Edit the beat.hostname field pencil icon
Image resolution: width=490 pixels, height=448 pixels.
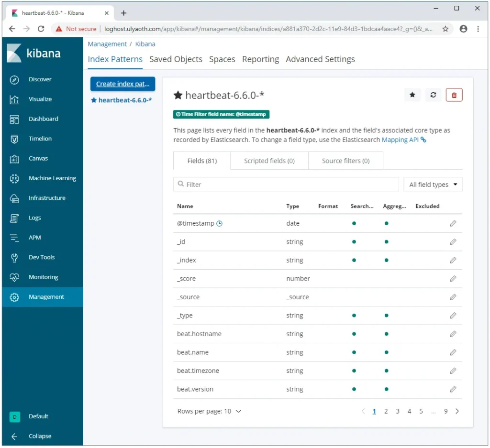453,334
